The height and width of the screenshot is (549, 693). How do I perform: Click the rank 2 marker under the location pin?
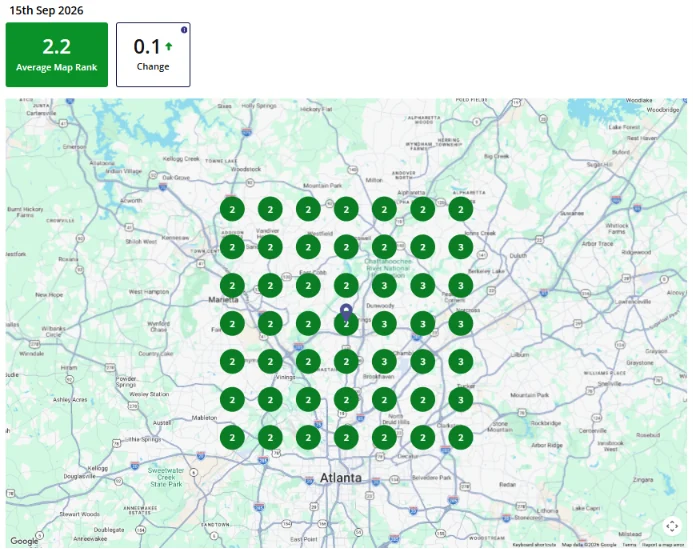pyautogui.click(x=346, y=324)
